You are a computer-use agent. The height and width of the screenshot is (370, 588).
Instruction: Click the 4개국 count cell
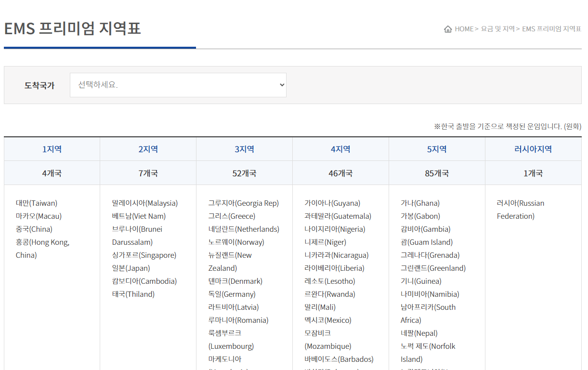pos(52,173)
